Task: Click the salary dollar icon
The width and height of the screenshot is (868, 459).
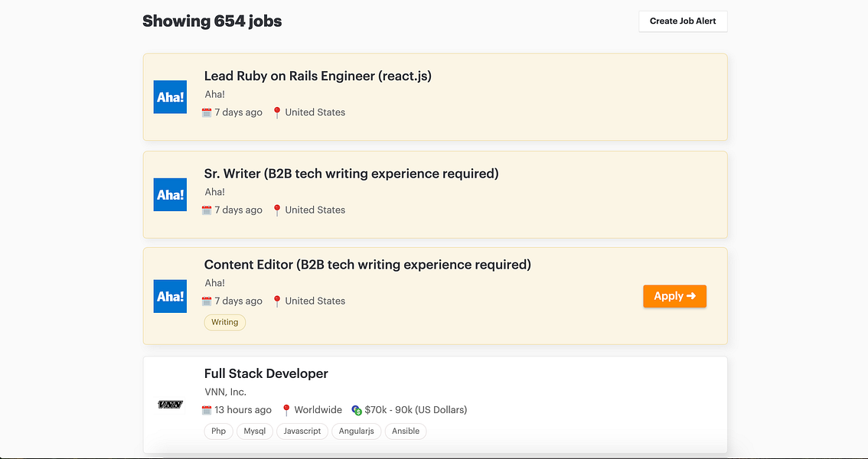Action: 357,410
